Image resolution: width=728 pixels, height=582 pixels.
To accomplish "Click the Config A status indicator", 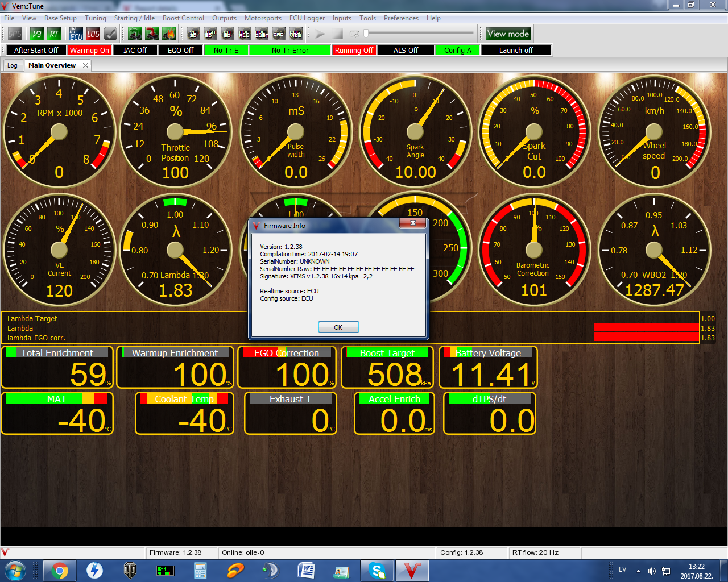I will (x=458, y=50).
